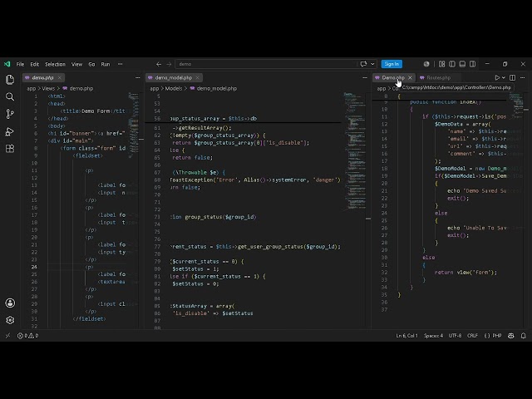Open the Manage gear icon

click(10, 320)
